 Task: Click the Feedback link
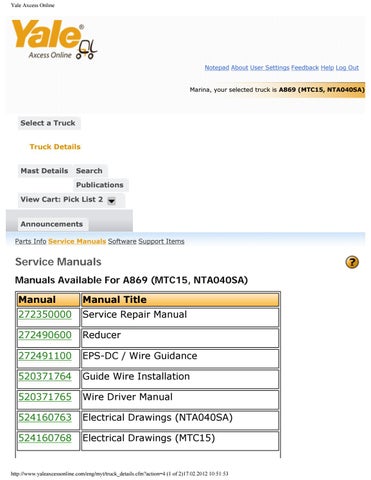305,68
